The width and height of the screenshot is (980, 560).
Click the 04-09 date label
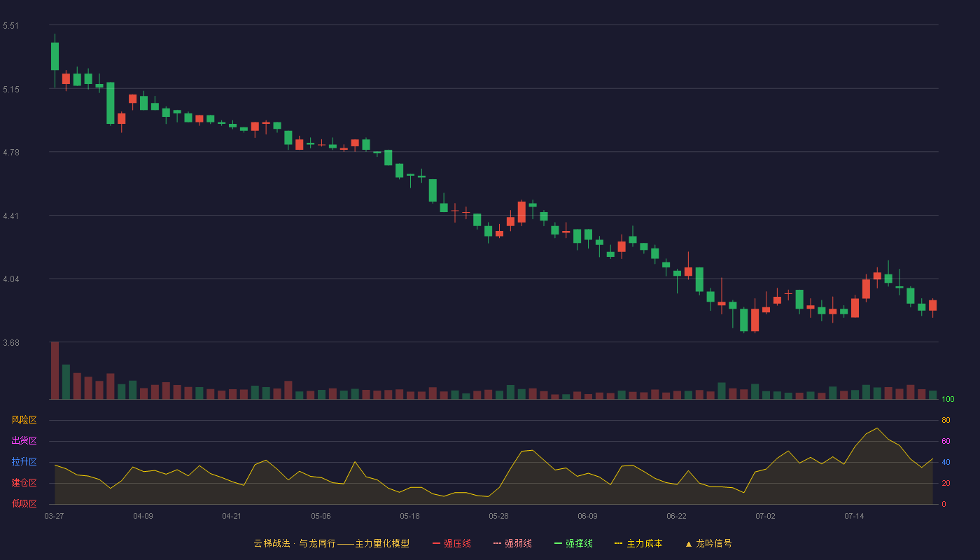click(143, 516)
